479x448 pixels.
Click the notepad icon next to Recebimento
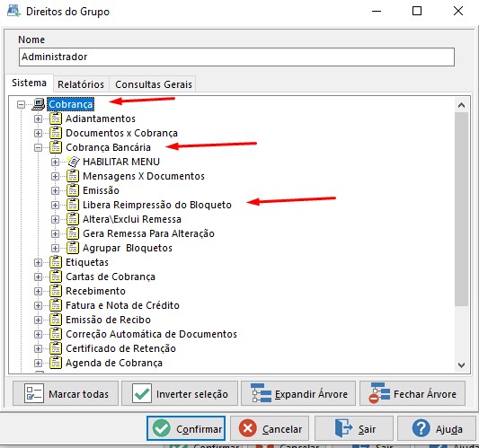pyautogui.click(x=56, y=291)
